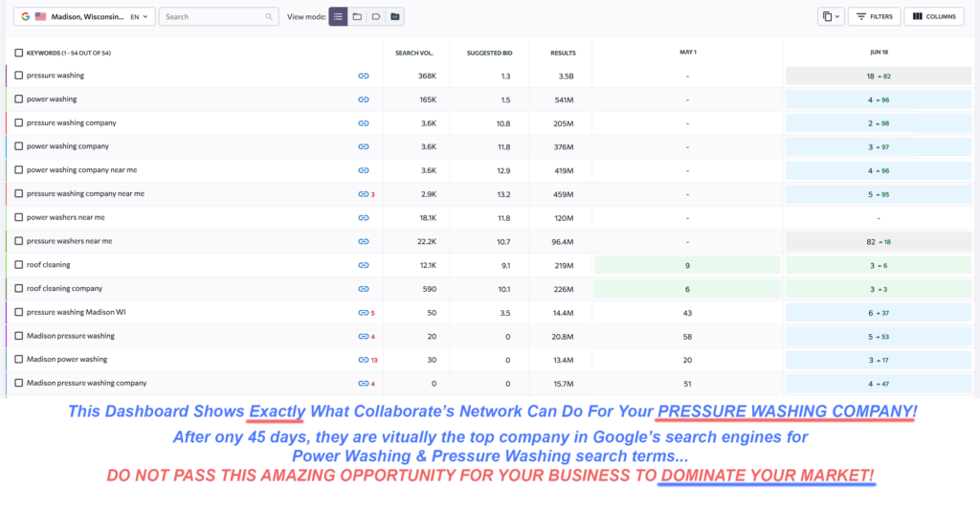Select the filled folder view mode icon
Image resolution: width=980 pixels, height=511 pixels.
tap(395, 16)
